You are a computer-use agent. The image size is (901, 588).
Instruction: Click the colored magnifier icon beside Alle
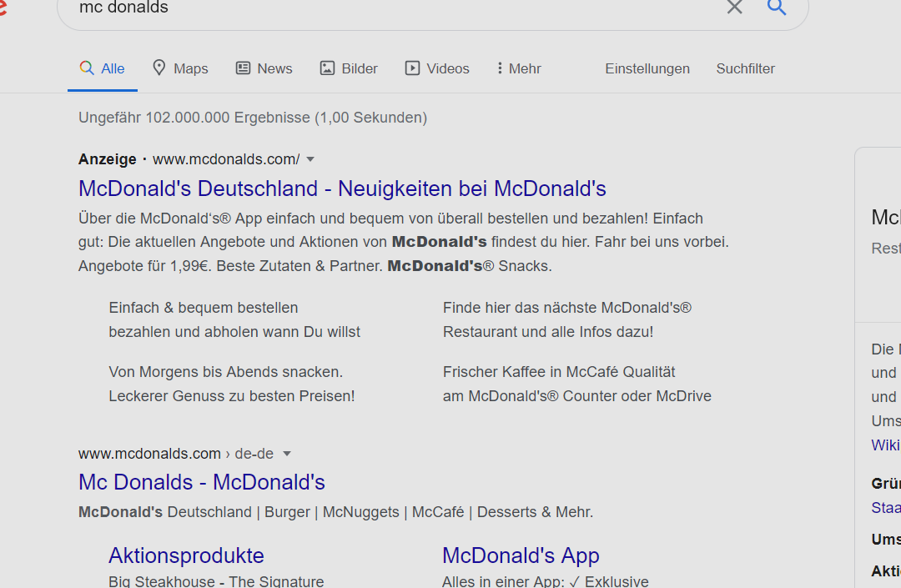[87, 68]
